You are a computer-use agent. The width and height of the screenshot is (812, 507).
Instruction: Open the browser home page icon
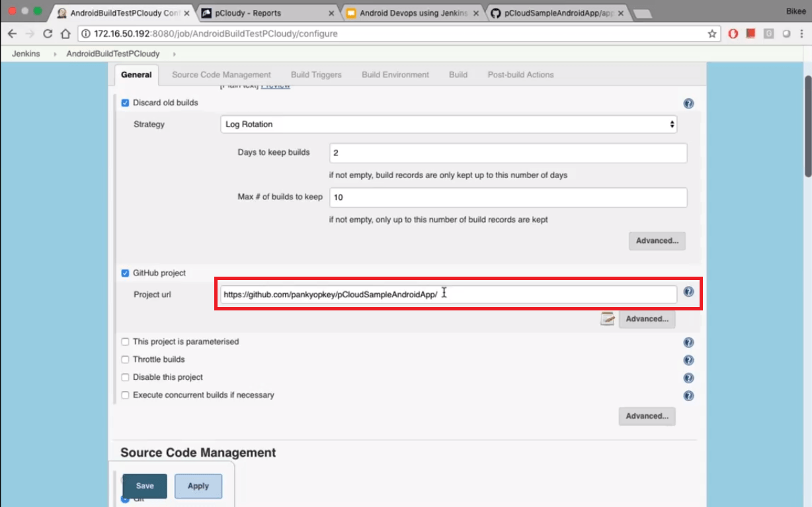[65, 34]
